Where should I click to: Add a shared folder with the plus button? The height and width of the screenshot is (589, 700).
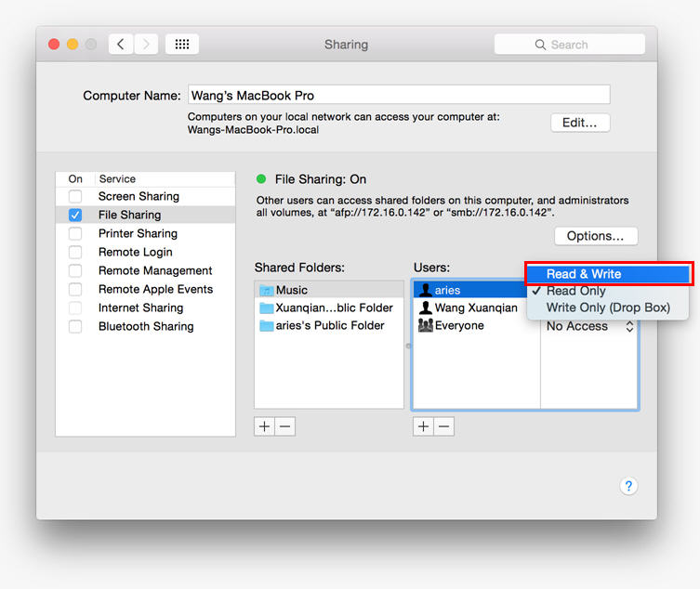pos(264,426)
